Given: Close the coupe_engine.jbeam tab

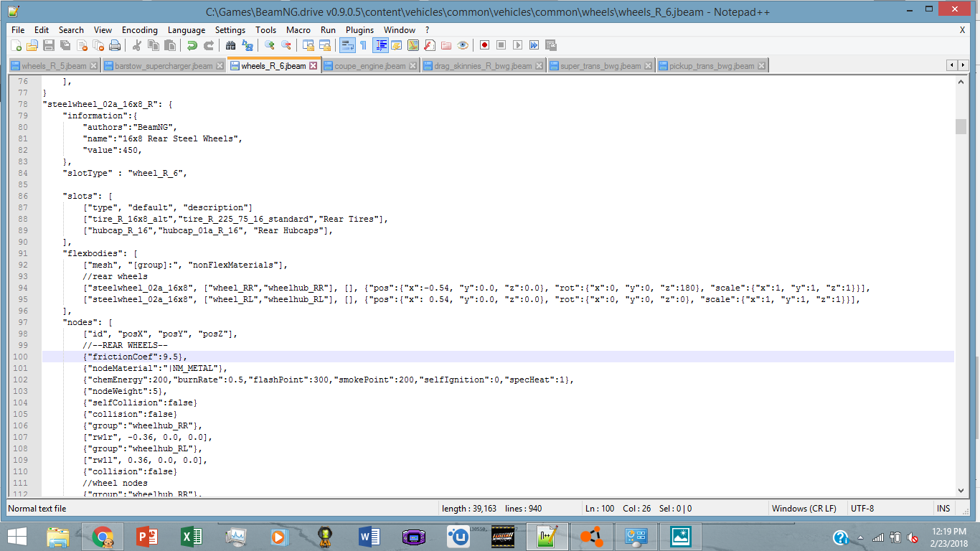Looking at the screenshot, I should point(414,66).
